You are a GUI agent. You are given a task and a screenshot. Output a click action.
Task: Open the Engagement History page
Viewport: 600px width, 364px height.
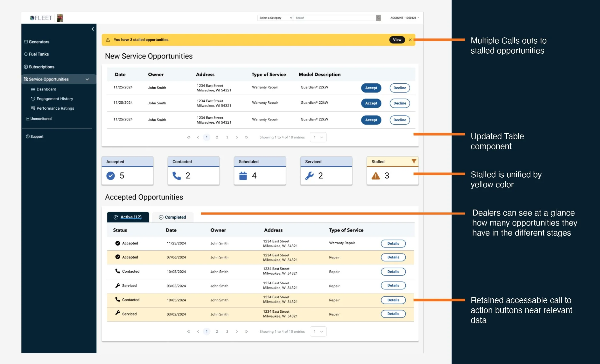[x=55, y=99]
